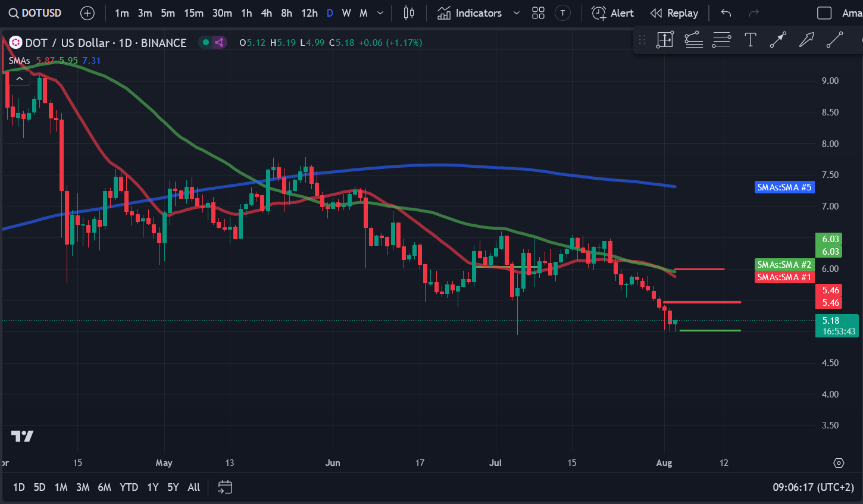Redo the last undone action
The height and width of the screenshot is (504, 863).
coord(753,13)
